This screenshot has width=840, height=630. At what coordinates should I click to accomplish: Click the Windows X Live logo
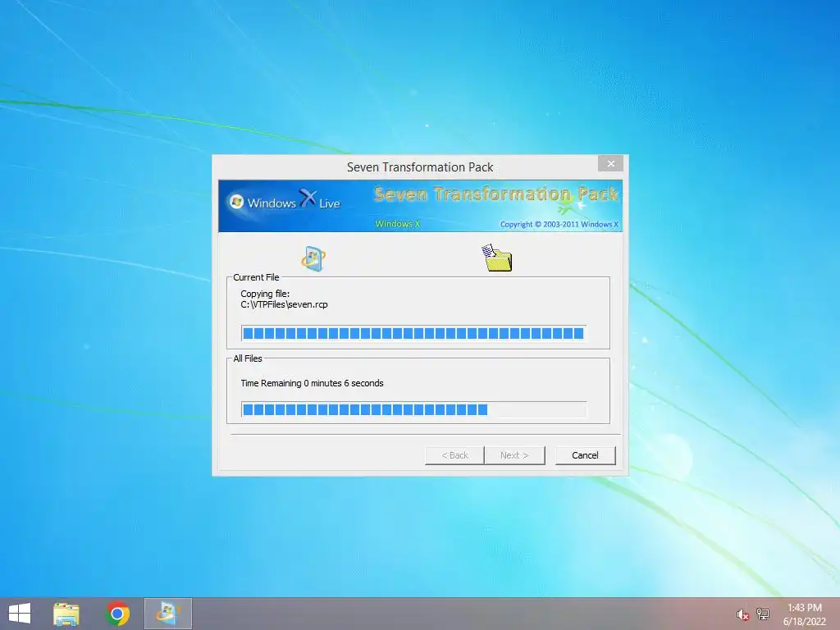point(285,202)
